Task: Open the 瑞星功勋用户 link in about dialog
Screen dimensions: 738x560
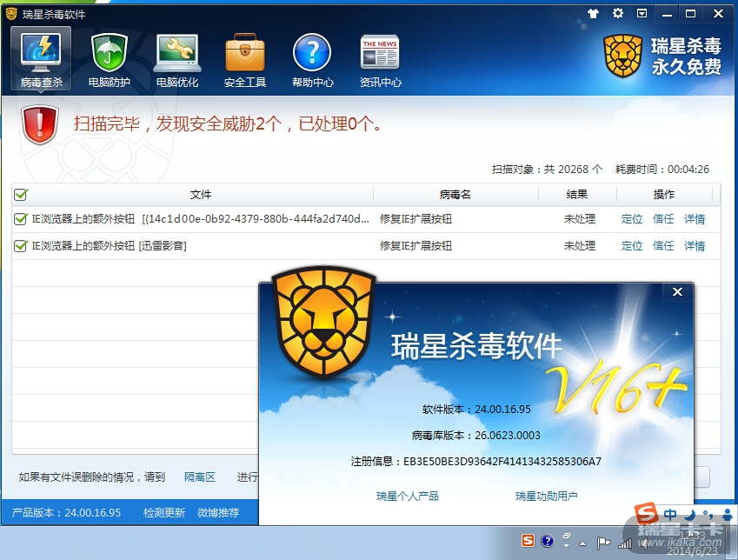Action: click(x=547, y=496)
